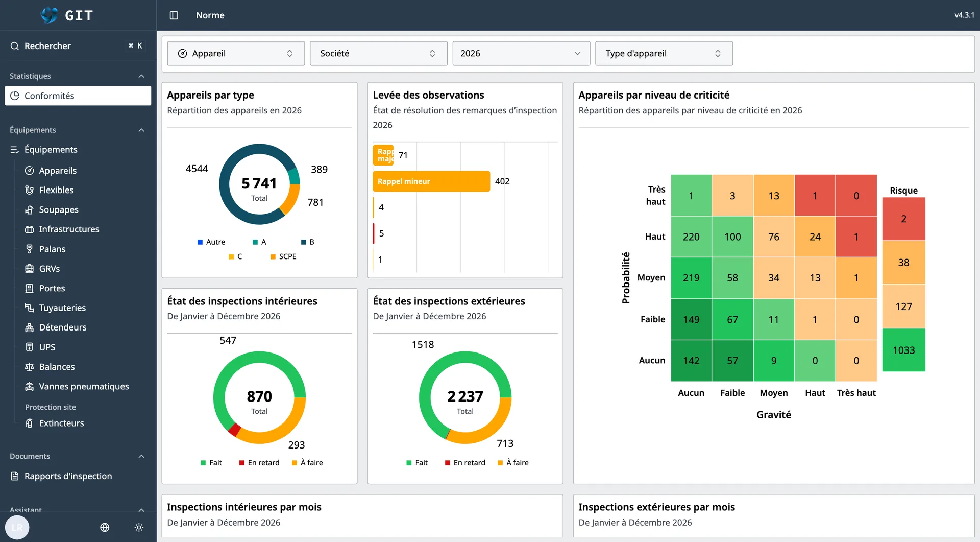Viewport: 980px width, 542px height.
Task: Click the GIT logo icon
Action: pos(50,15)
